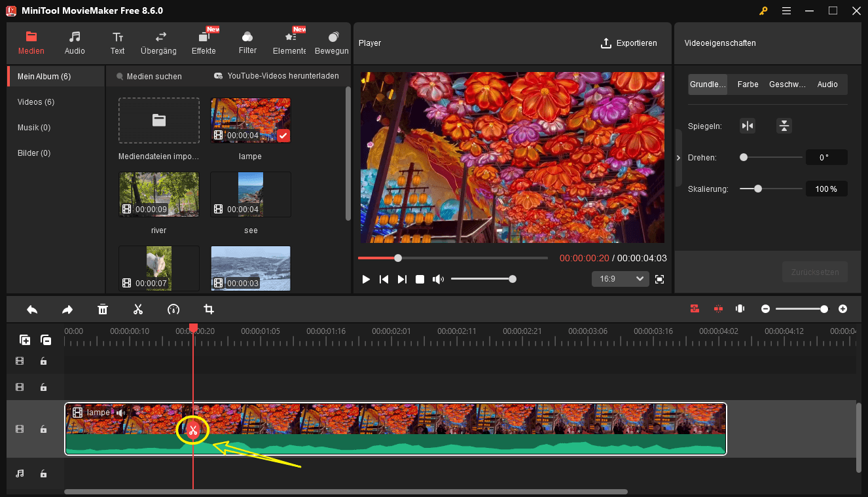Open the Speed control icon above the timeline

coord(173,308)
